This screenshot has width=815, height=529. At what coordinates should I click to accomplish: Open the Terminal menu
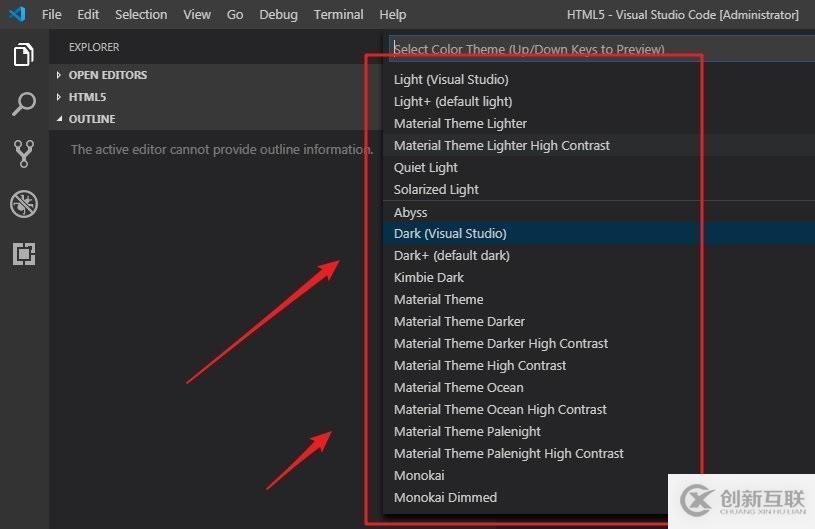click(338, 15)
